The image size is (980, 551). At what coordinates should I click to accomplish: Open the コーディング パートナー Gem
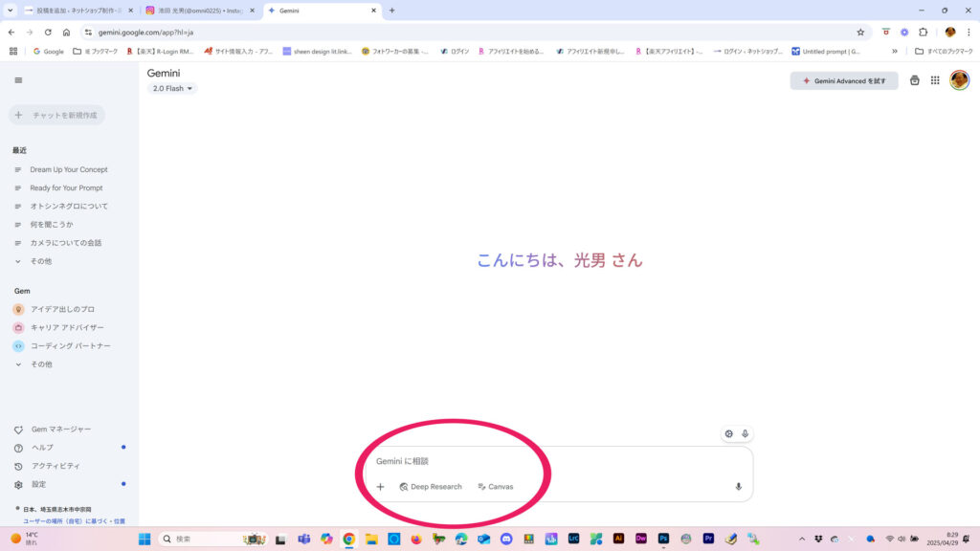click(70, 345)
